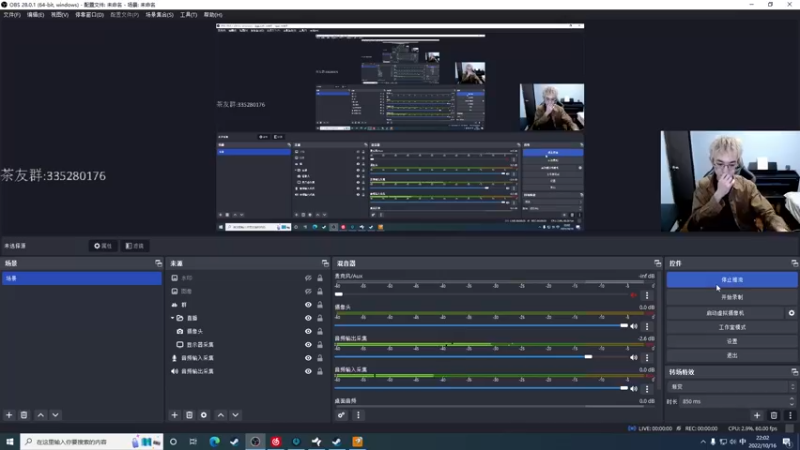The image size is (800, 450).
Task: Hide the 音频输出采集 source
Action: coord(308,371)
